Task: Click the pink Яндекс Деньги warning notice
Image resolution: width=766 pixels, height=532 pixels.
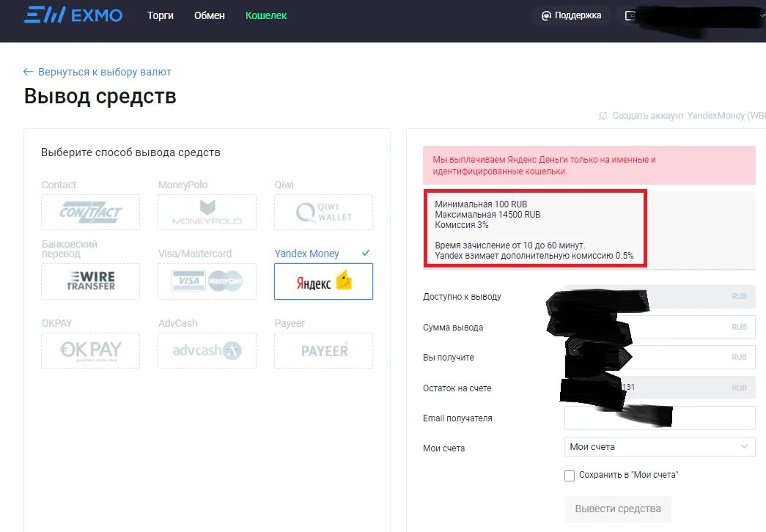Action: point(589,165)
